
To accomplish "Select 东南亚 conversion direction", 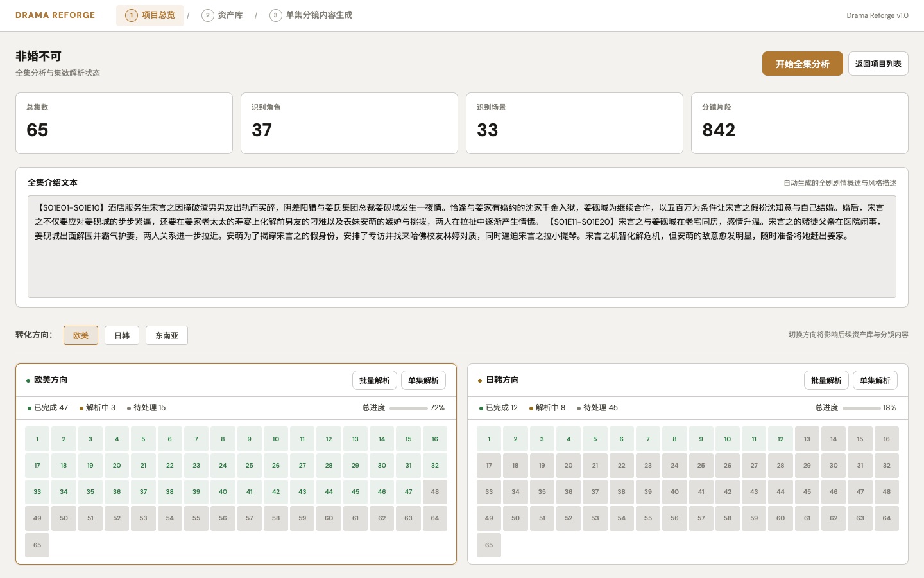I will coord(167,335).
